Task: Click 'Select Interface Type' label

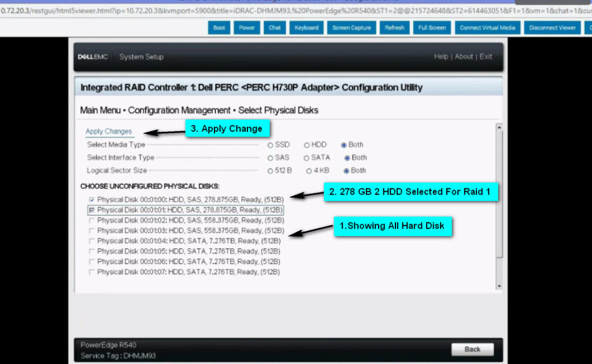Action: [x=120, y=158]
